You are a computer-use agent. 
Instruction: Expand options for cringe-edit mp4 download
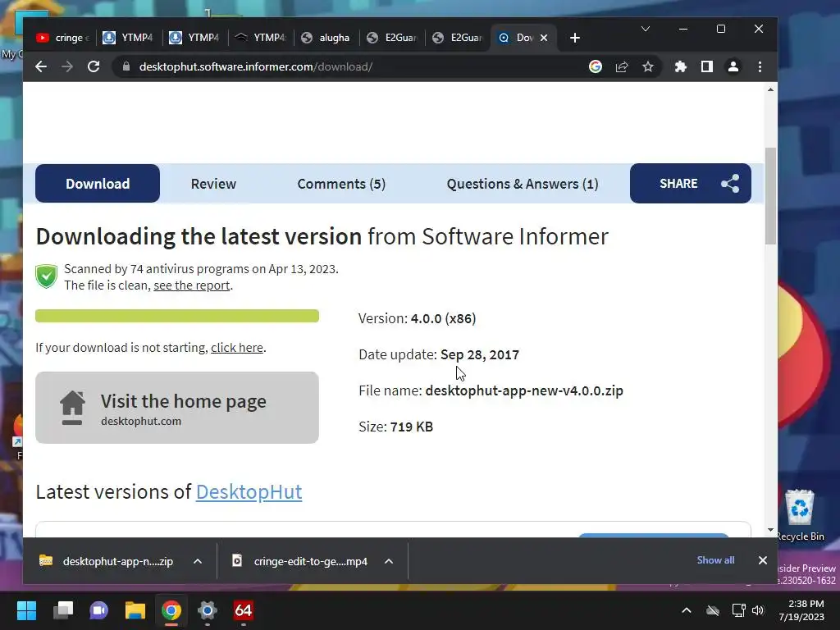tap(389, 561)
